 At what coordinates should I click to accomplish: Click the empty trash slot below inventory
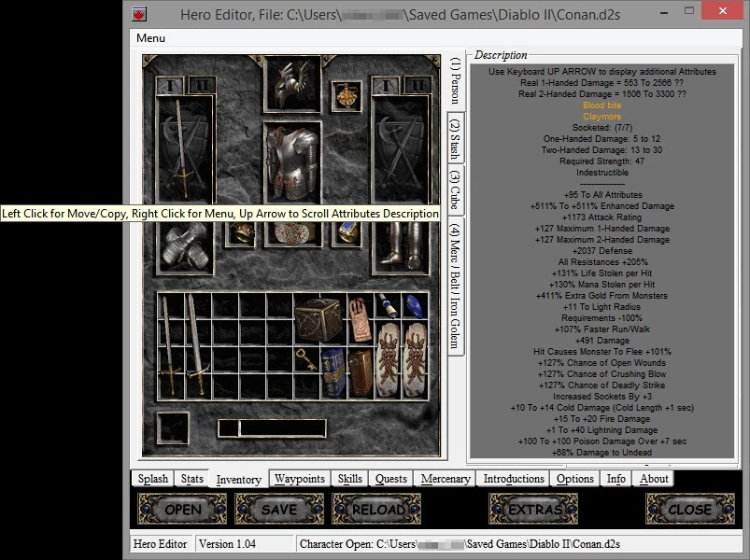point(173,428)
